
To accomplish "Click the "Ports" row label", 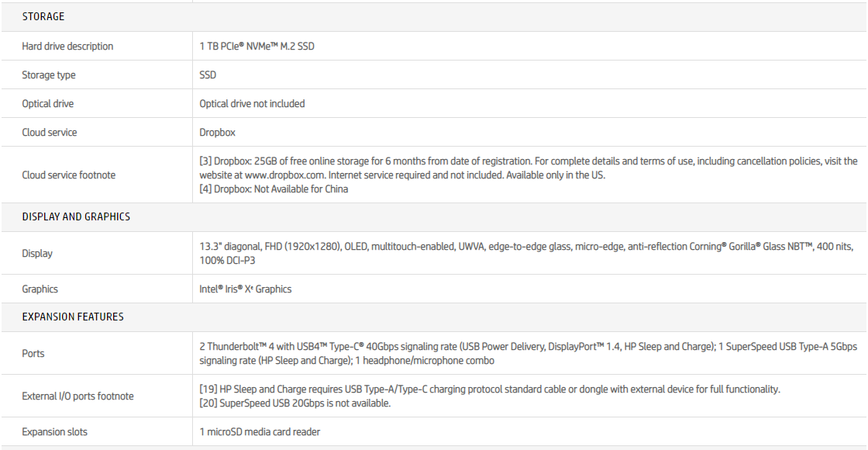I will coord(33,354).
